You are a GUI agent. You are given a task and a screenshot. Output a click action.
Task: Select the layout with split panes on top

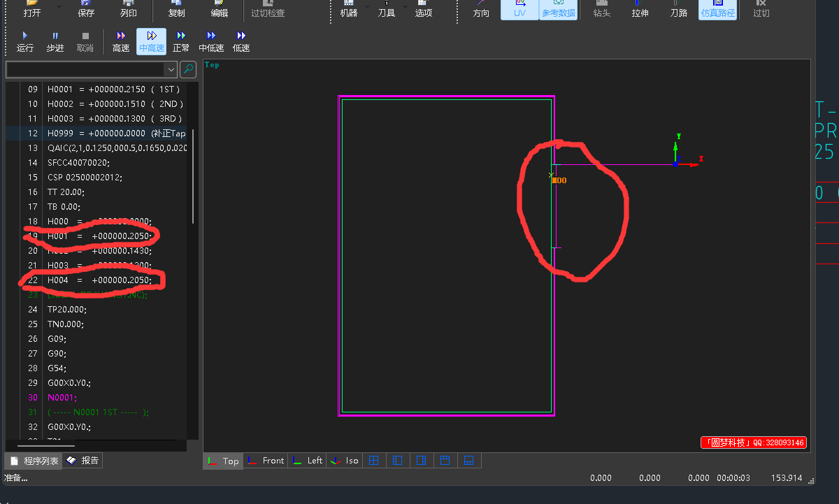click(445, 461)
